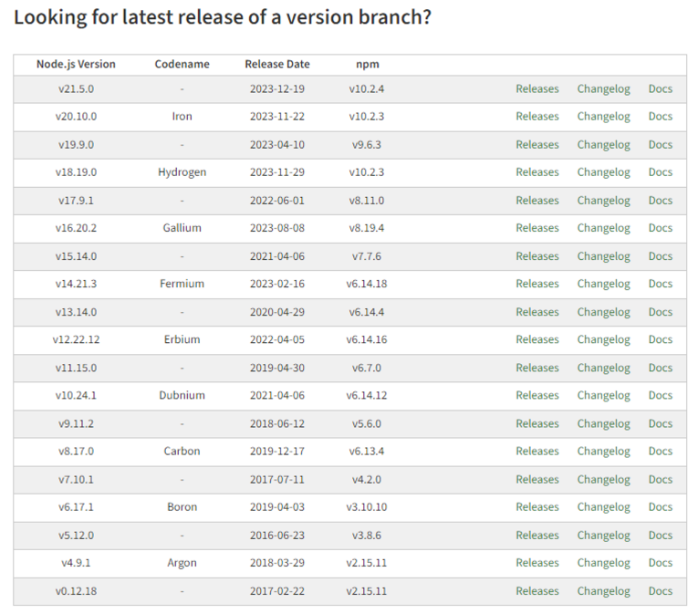View Changelog for v18.19.0

pos(604,173)
